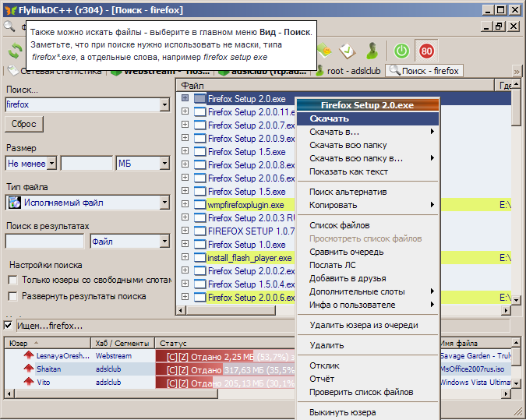Image resolution: width=526 pixels, height=420 pixels.
Task: Click the minimum size value input field
Action: coord(86,164)
